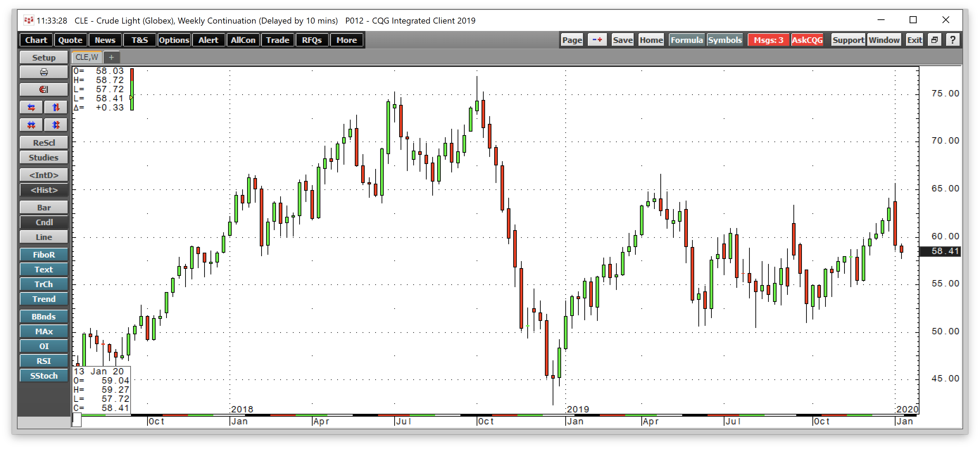980x449 pixels.
Task: Open the Msgs: 3 messages button
Action: [x=768, y=40]
